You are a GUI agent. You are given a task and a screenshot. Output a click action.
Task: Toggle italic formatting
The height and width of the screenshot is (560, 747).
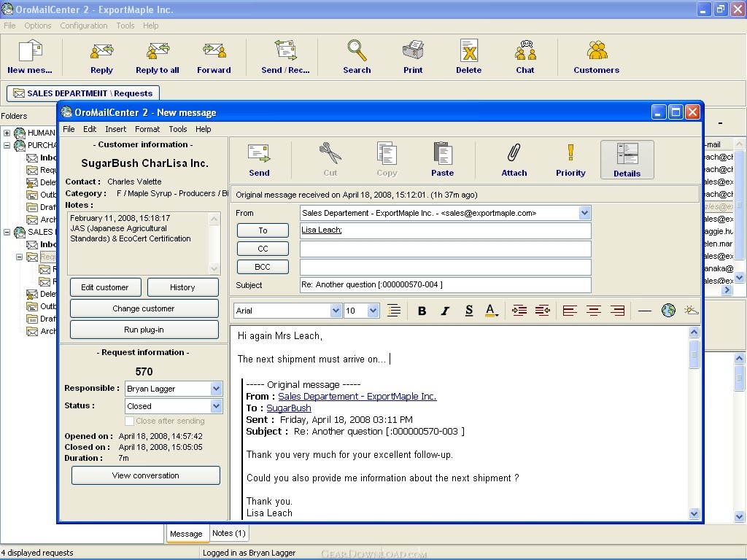(445, 311)
